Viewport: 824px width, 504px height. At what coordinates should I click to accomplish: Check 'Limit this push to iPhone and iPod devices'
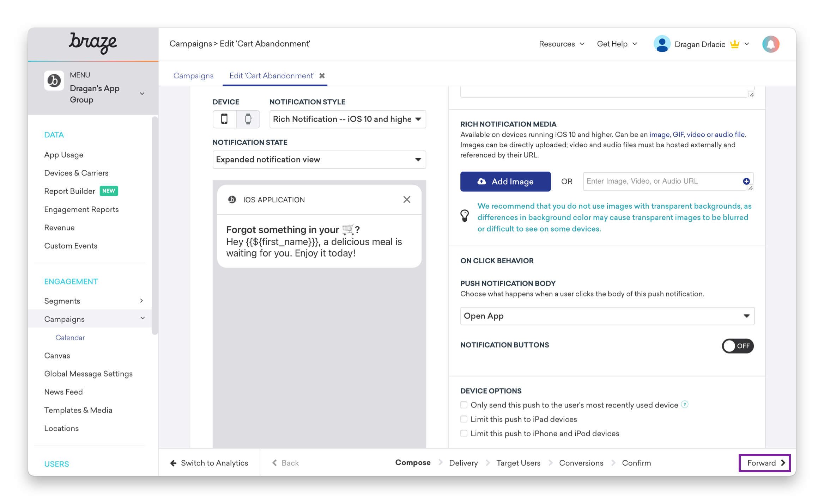(464, 433)
